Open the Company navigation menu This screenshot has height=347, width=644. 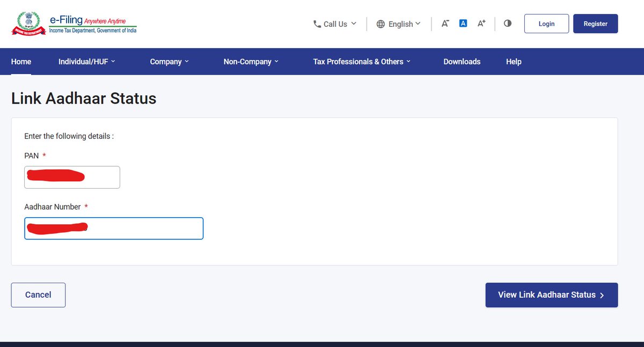coord(169,61)
